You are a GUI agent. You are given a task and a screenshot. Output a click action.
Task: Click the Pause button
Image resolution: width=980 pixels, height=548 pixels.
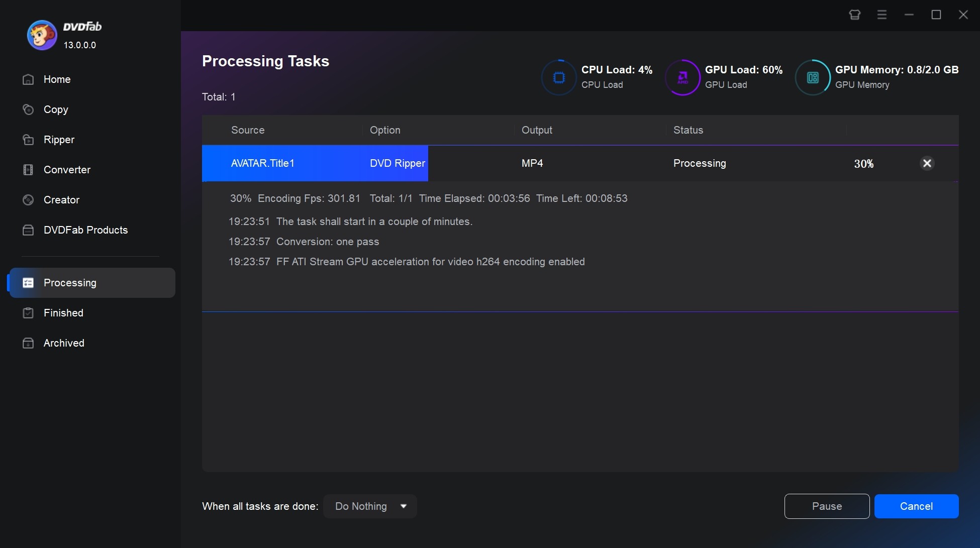[827, 506]
